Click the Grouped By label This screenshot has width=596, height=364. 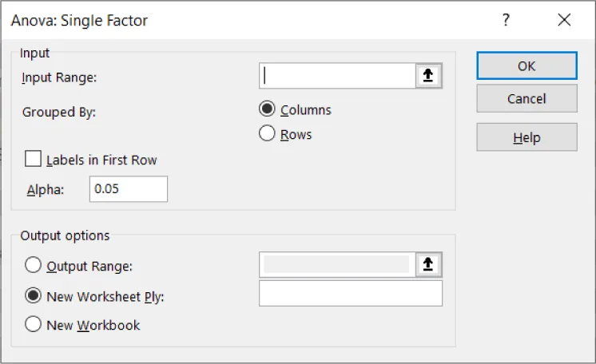tap(59, 112)
